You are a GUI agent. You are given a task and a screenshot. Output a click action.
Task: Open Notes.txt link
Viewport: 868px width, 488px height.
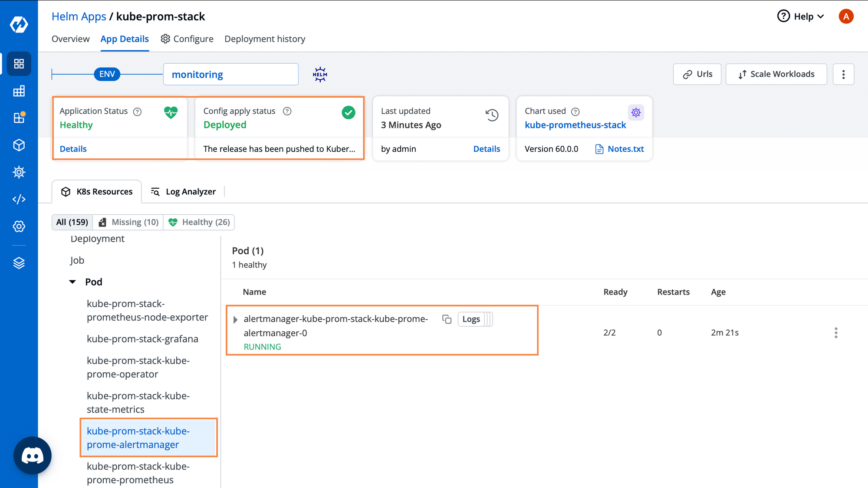(619, 149)
